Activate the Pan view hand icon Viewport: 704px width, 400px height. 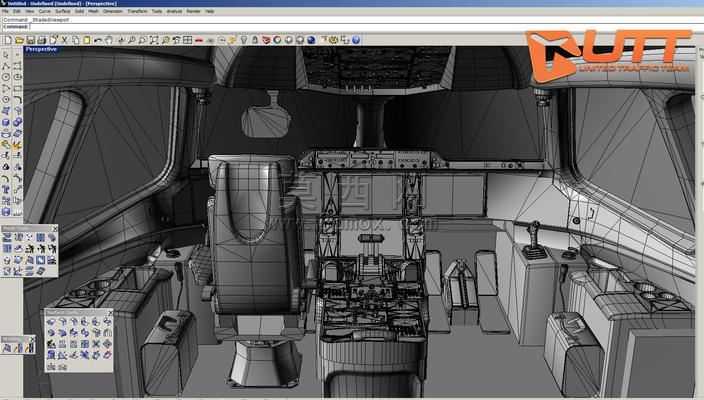[109, 40]
